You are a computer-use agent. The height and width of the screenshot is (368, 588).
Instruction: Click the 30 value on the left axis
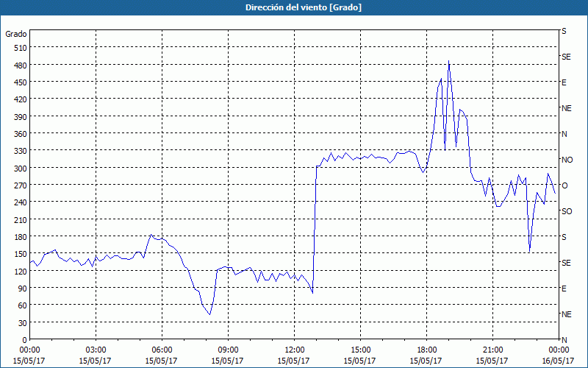click(x=23, y=323)
